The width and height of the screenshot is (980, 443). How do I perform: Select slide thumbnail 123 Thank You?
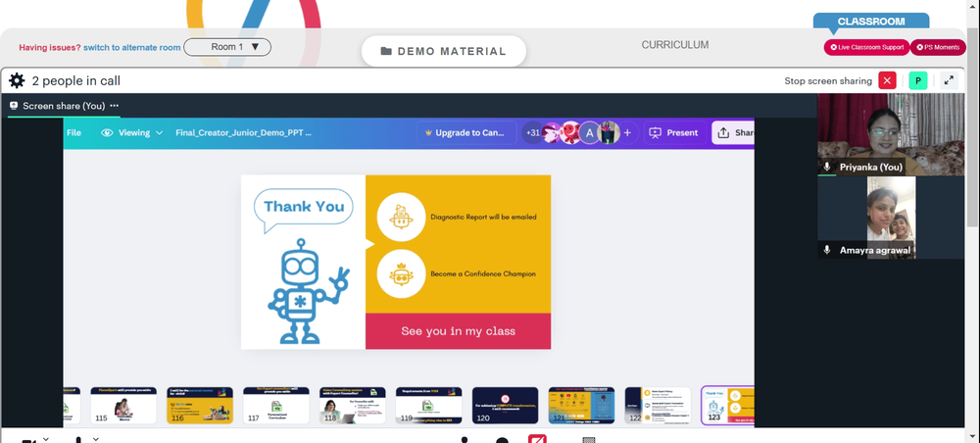728,405
